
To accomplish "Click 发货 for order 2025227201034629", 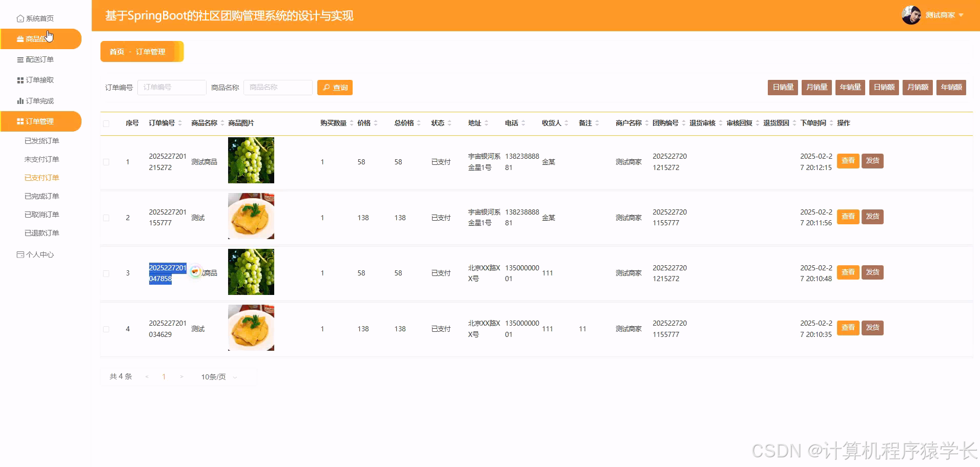I will (x=872, y=328).
